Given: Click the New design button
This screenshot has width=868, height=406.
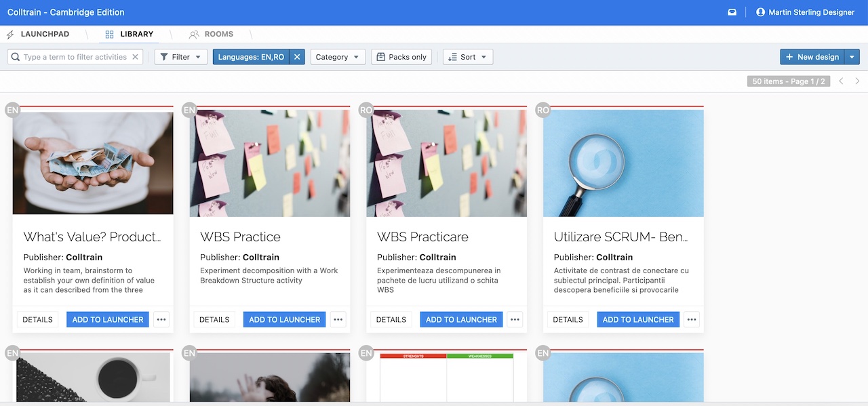Looking at the screenshot, I should coord(812,57).
